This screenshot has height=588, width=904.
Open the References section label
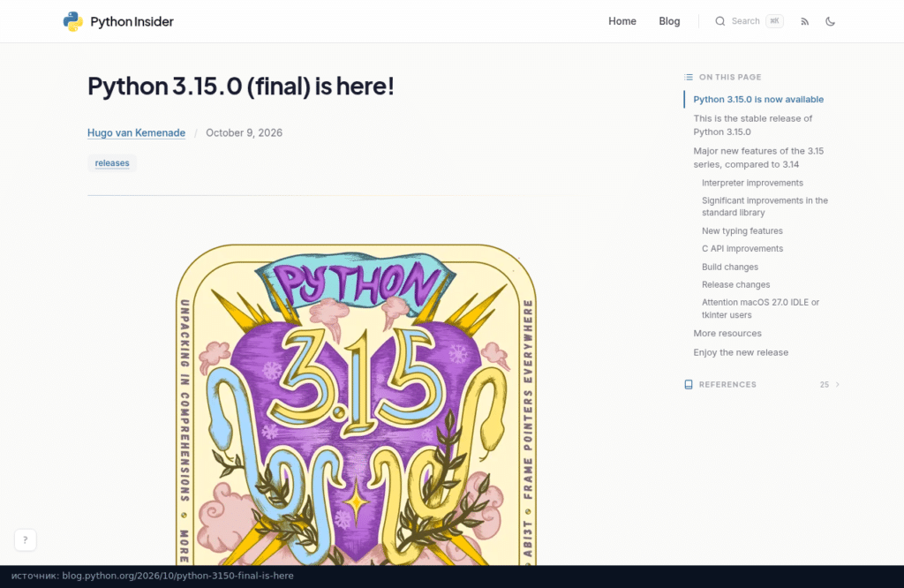(x=727, y=385)
